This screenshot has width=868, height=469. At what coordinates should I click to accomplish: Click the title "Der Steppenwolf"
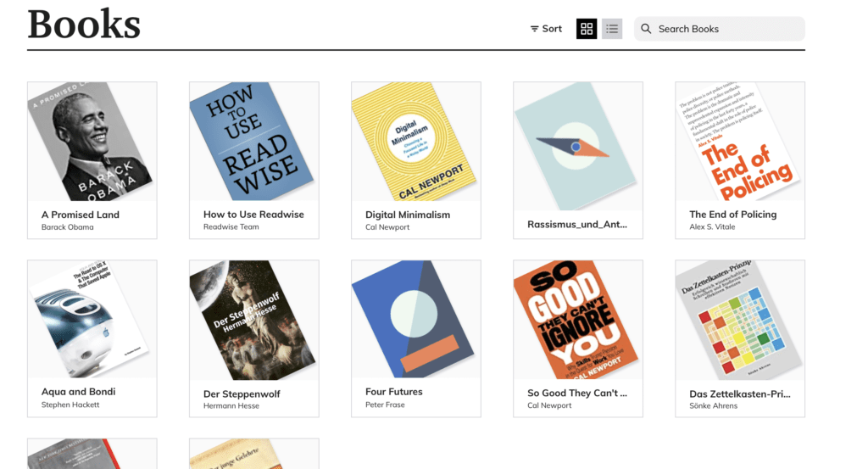[242, 394]
